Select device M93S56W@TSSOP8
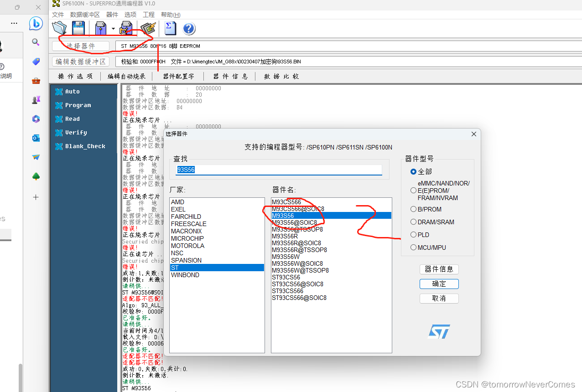The image size is (582, 392). point(331,270)
